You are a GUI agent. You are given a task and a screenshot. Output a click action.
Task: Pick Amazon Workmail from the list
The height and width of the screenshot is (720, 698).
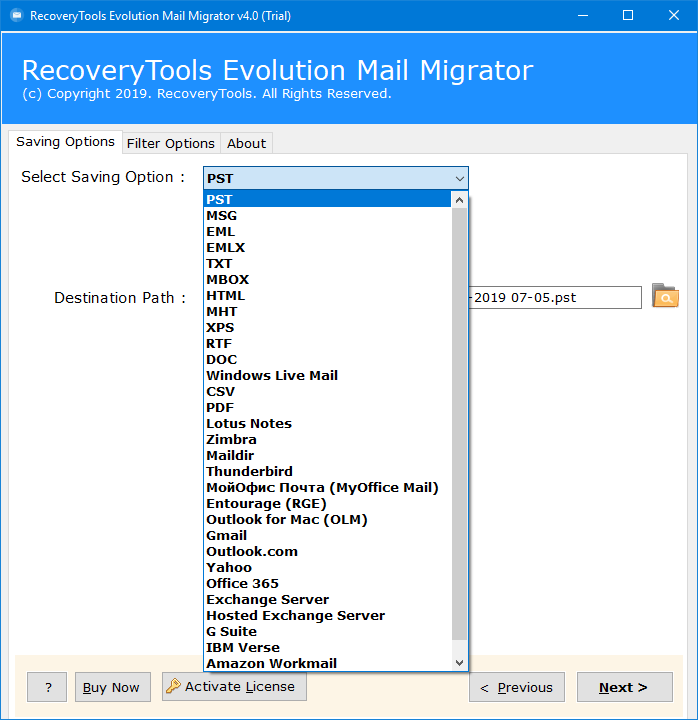327,664
